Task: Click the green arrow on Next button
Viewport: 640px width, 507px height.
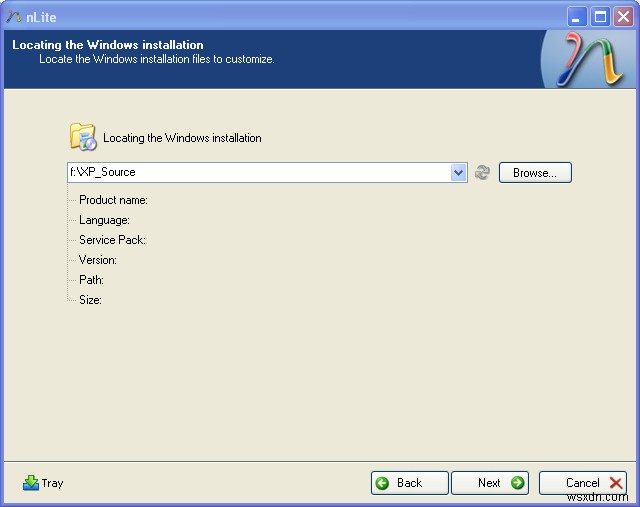Action: tap(517, 483)
